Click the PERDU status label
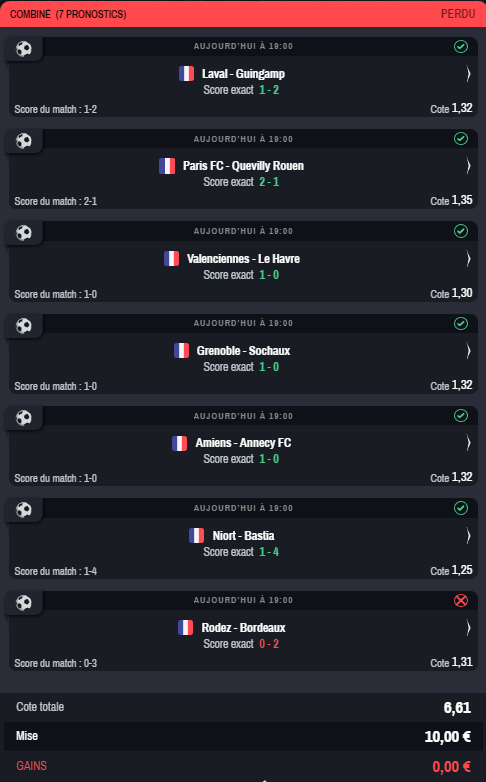Viewport: 486px width, 782px height. coord(458,14)
